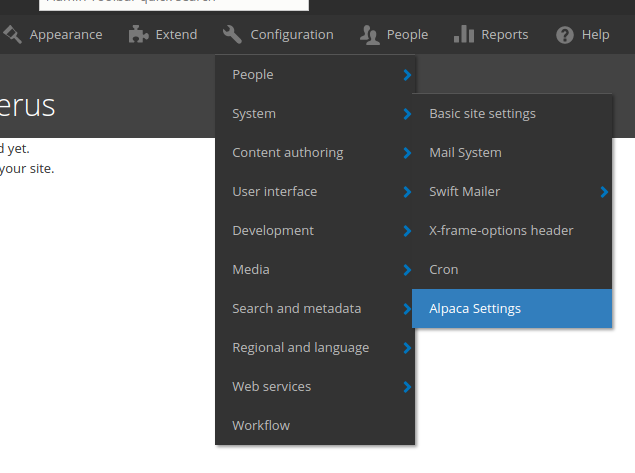The width and height of the screenshot is (635, 473).
Task: Expand the Web services submenu arrow
Action: coord(406,387)
